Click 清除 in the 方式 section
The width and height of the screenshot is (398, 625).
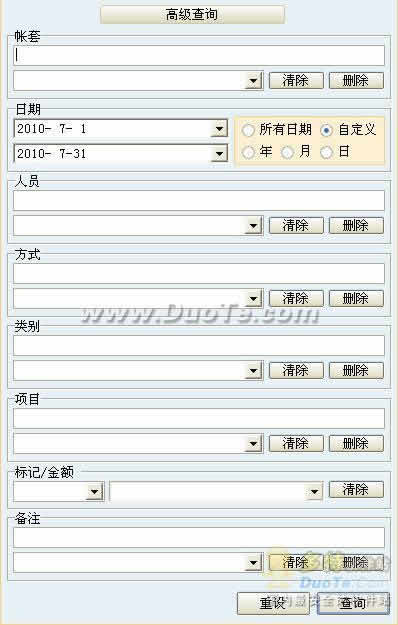296,298
